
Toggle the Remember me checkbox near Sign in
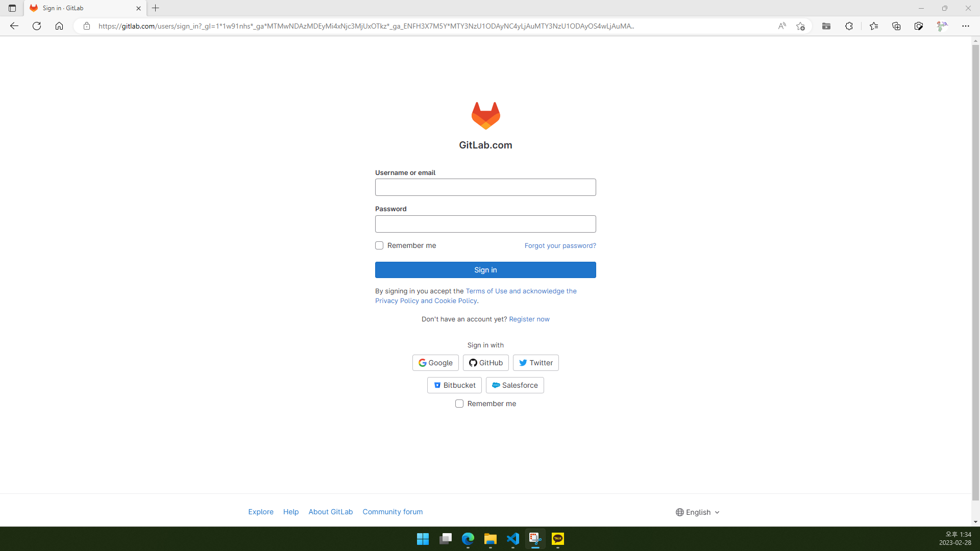click(380, 245)
